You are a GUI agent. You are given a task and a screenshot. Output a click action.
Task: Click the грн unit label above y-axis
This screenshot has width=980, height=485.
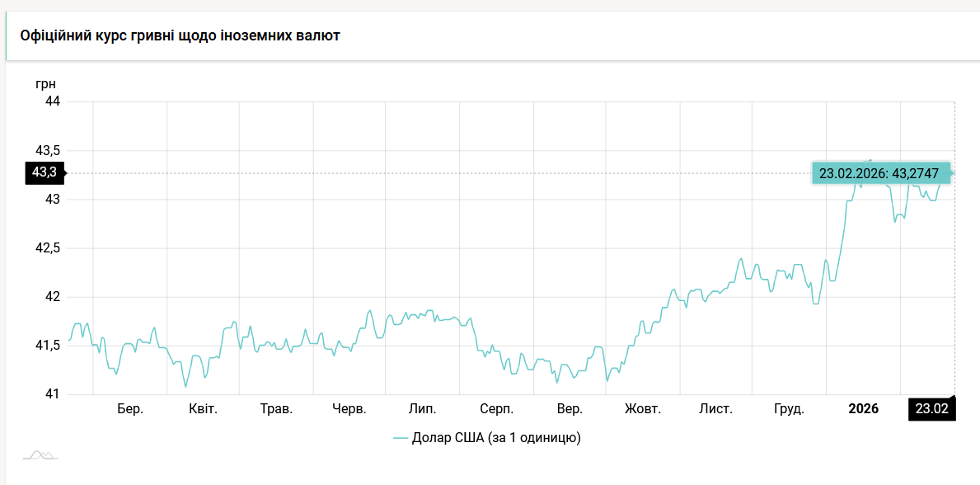coord(45,84)
